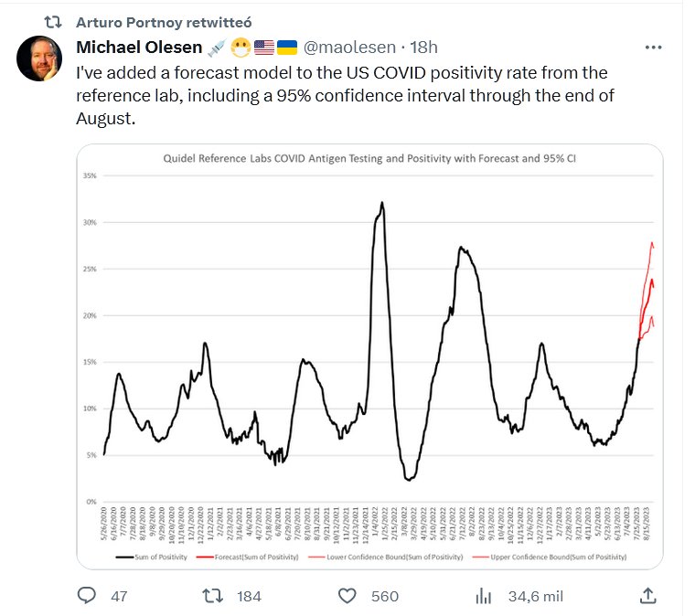The image size is (695, 616).
Task: Open Michael Olesen's profile avatar
Action: pos(39,59)
